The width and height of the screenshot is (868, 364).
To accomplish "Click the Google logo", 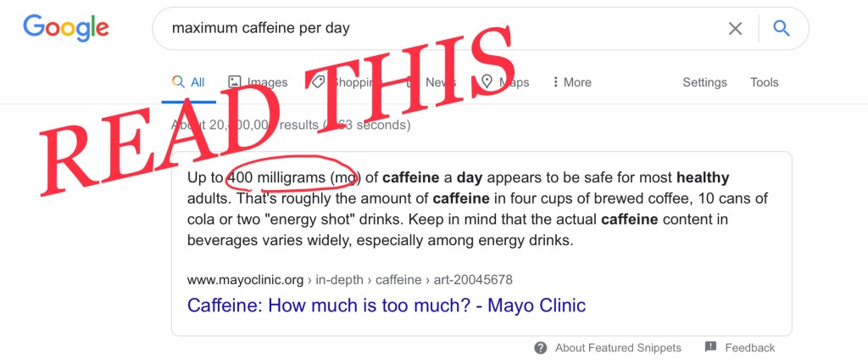I will (66, 28).
